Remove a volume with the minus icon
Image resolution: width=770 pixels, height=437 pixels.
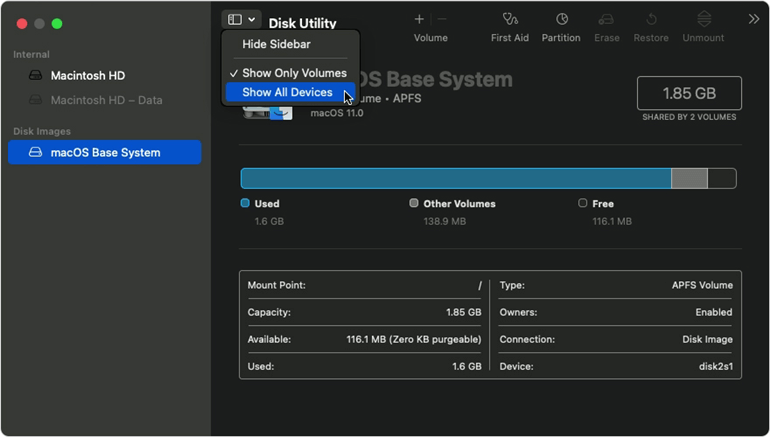[x=442, y=19]
